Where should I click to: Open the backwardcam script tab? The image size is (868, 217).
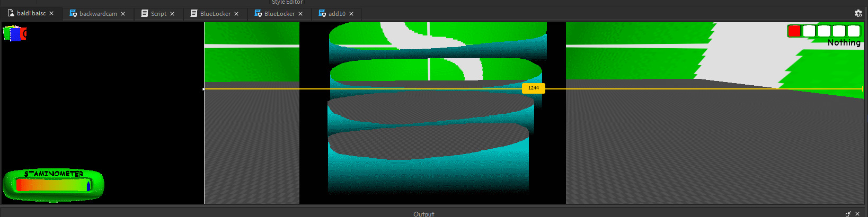[98, 14]
